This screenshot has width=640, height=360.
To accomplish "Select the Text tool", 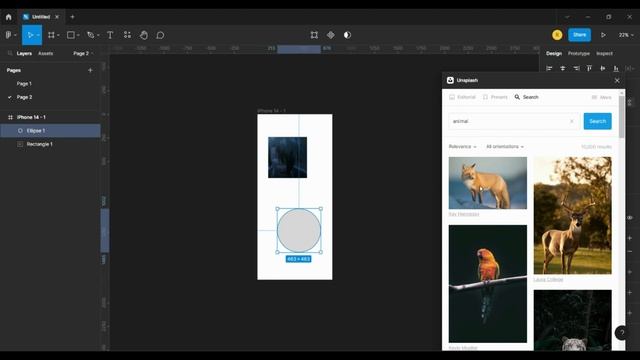I will pos(110,35).
